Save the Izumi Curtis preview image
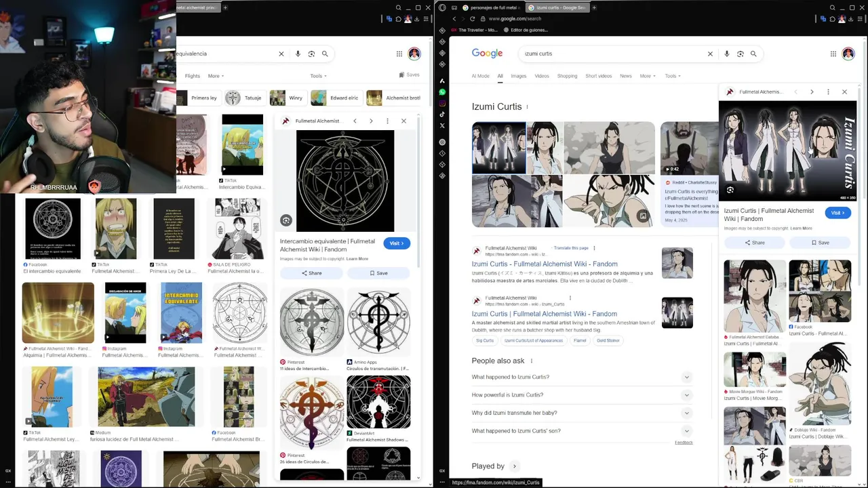 point(820,243)
